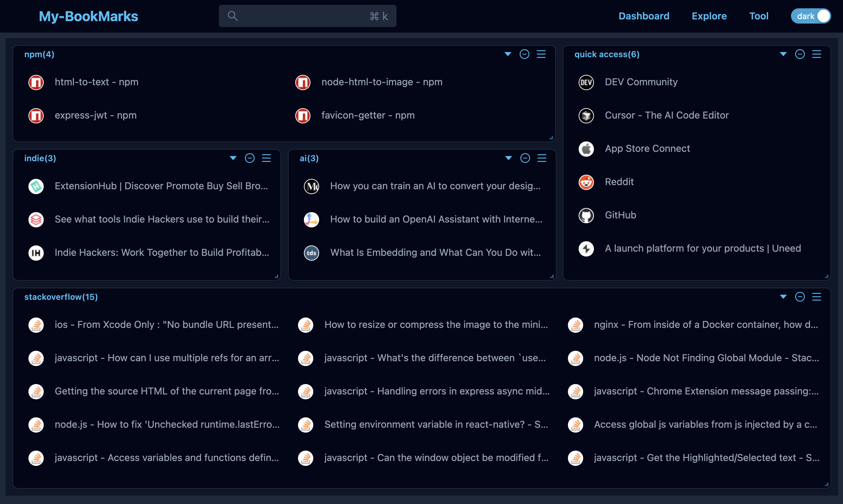Expand the stackoverflow panel dropdown arrow
Viewport: 843px width, 504px height.
click(783, 297)
